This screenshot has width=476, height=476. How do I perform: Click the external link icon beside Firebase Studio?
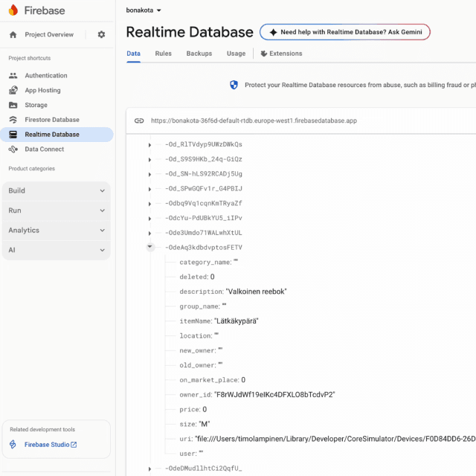click(x=74, y=445)
